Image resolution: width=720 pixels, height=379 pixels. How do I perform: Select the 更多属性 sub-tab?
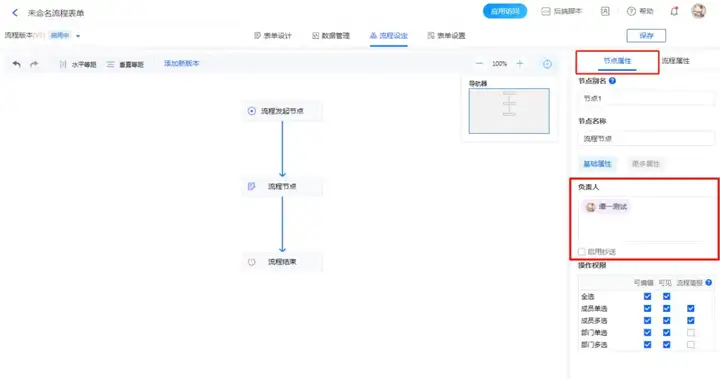(x=646, y=164)
